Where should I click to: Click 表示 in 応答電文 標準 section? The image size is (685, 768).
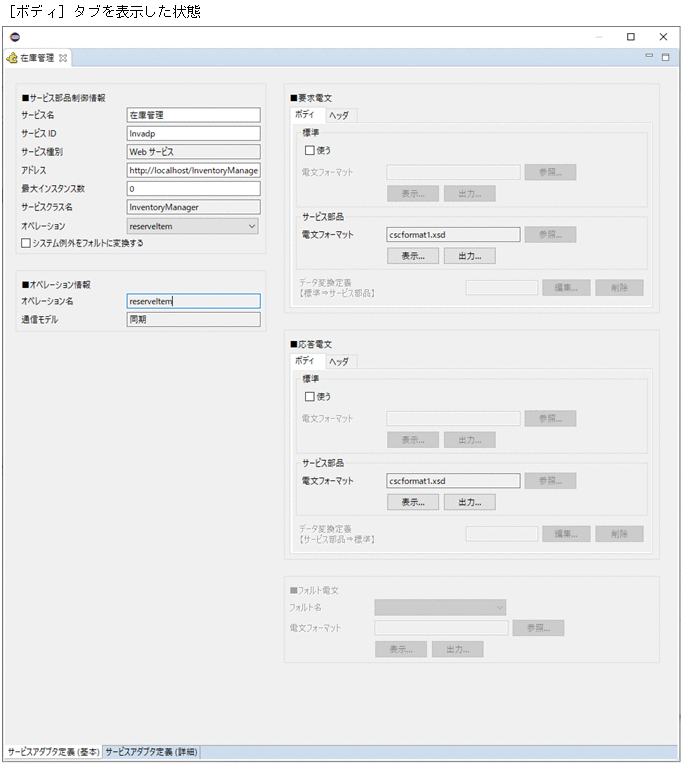413,440
